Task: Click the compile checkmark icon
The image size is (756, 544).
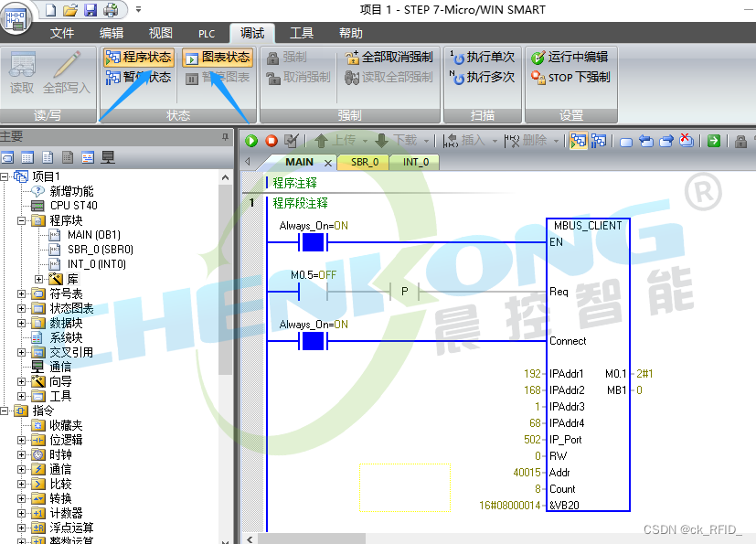Action: (292, 141)
